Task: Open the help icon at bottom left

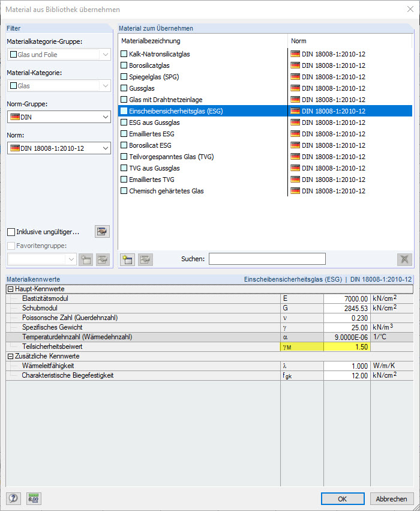Action: coord(13,498)
